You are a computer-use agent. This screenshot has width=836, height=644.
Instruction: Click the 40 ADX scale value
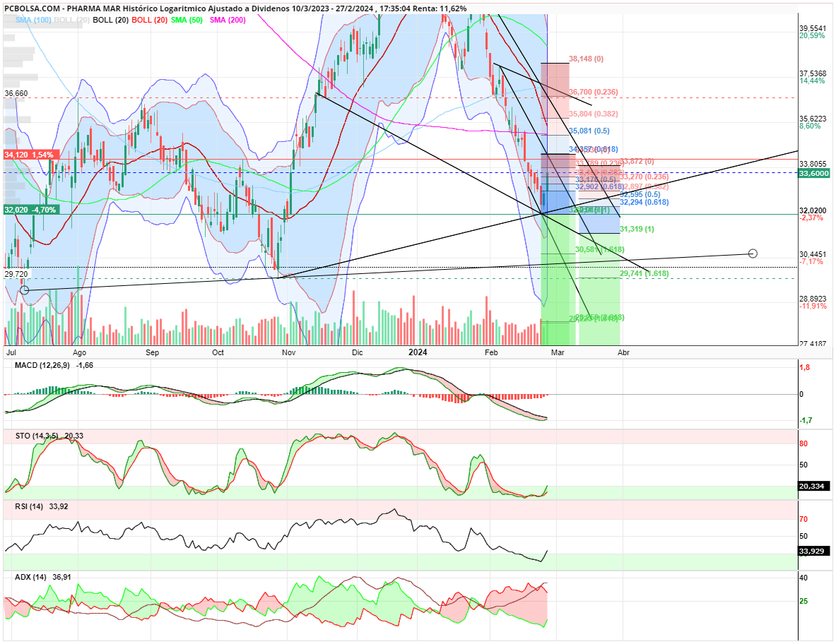click(803, 578)
